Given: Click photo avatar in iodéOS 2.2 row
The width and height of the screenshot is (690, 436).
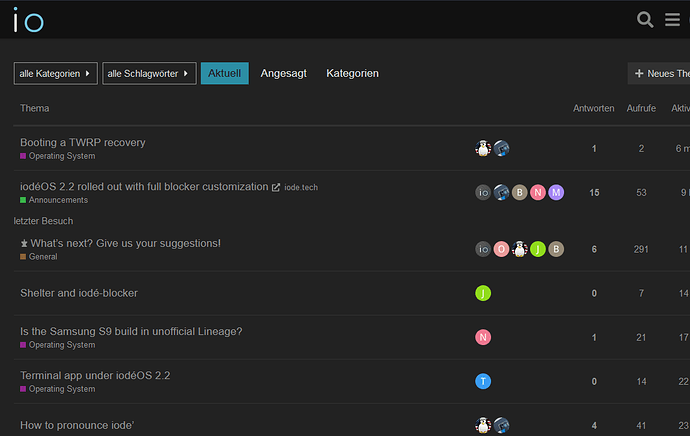Looking at the screenshot, I should tap(501, 192).
